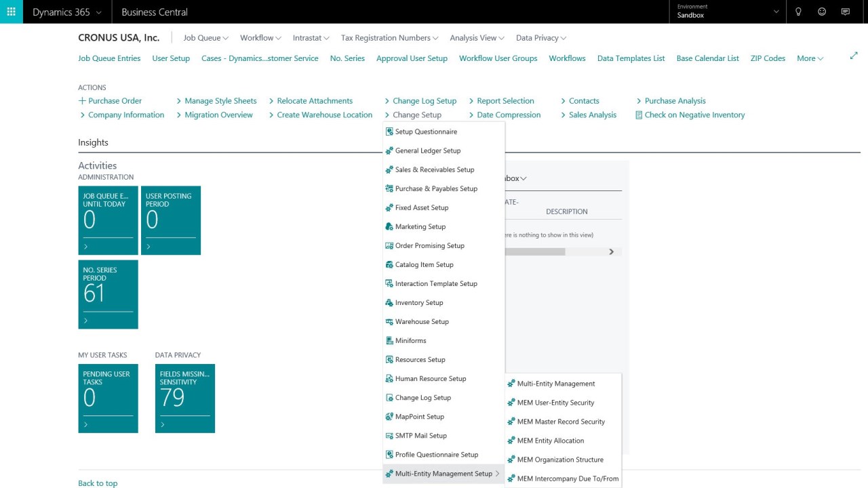Open the More navigation dropdown

(810, 58)
